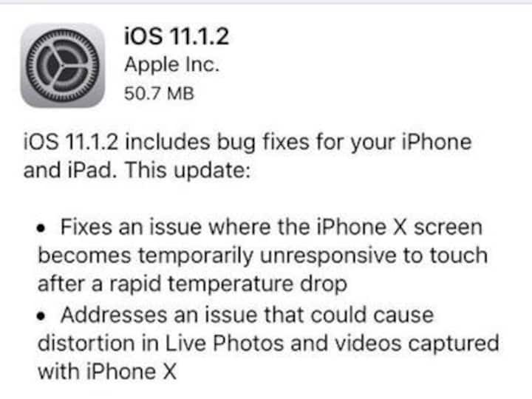This screenshot has width=532, height=399.
Task: Select the iOS 11.1.2 title heading
Action: [177, 36]
